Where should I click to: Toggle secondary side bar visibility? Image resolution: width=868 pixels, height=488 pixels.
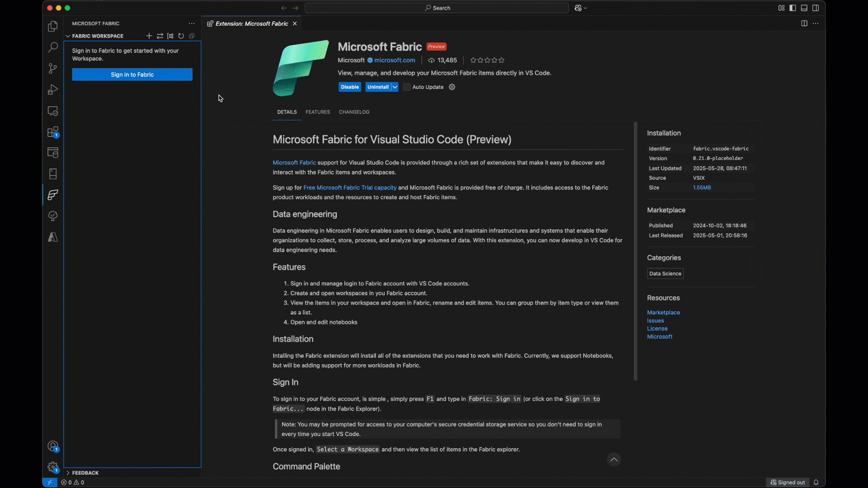(815, 8)
